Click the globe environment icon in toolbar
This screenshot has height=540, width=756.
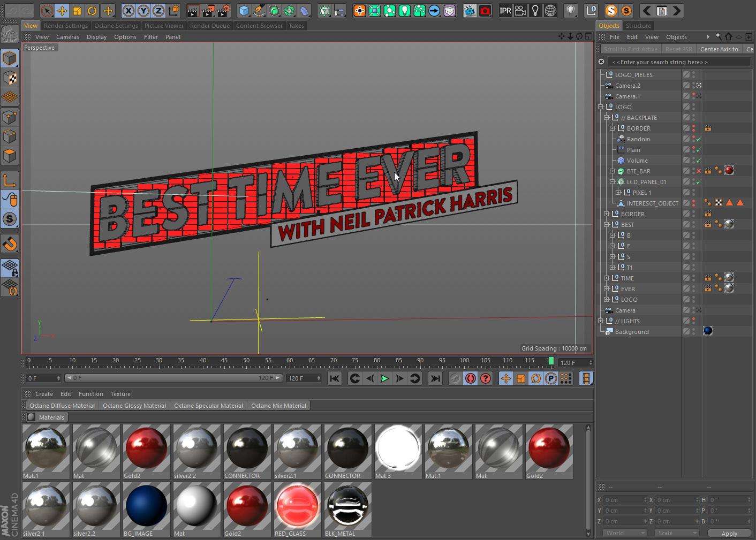point(550,11)
